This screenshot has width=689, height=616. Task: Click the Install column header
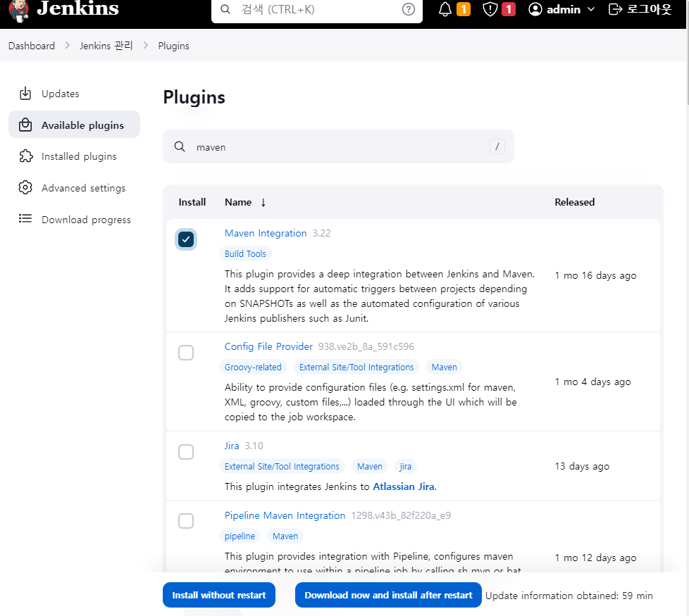pos(192,202)
